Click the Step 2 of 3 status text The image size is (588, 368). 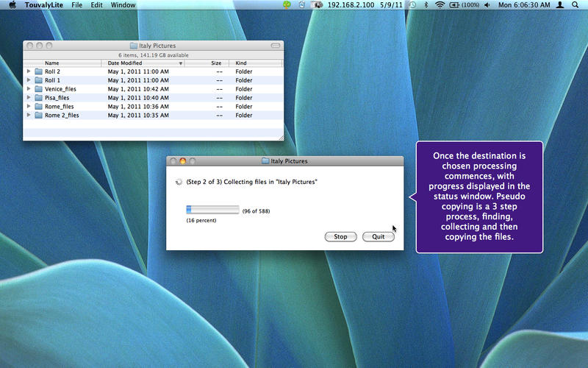coord(251,182)
